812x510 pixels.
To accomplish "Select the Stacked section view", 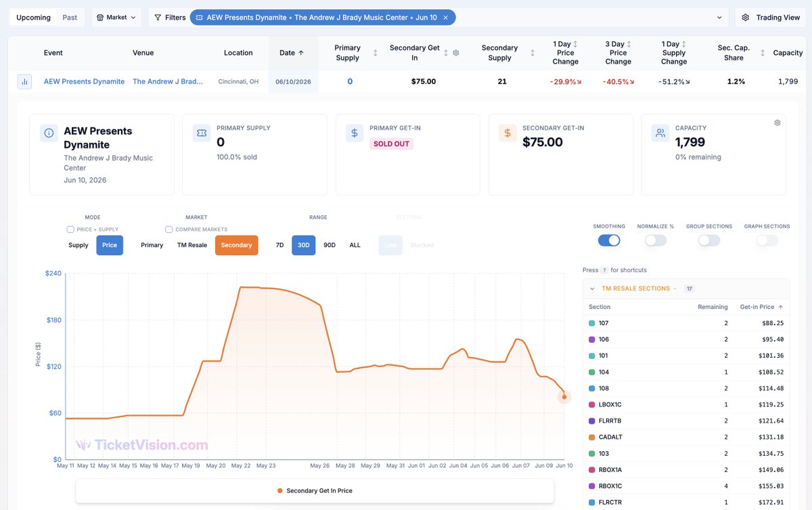I will 422,245.
